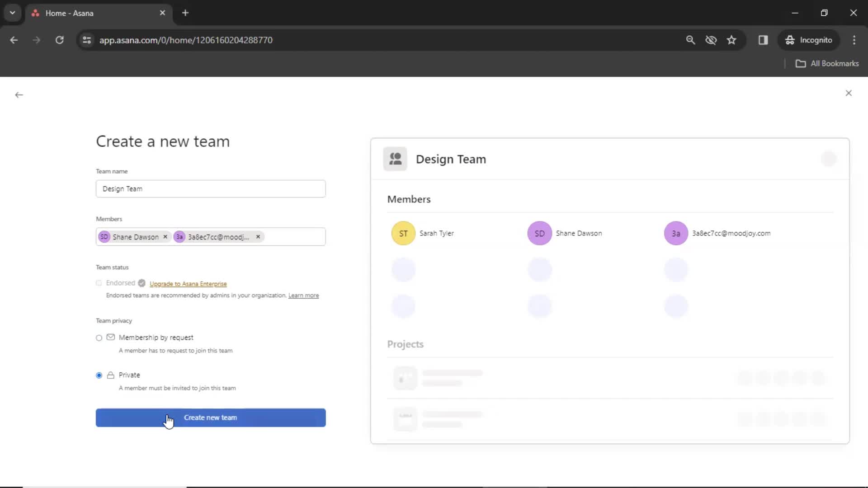Toggle the browser side panel
Viewport: 868px width, 488px height.
pos(763,40)
